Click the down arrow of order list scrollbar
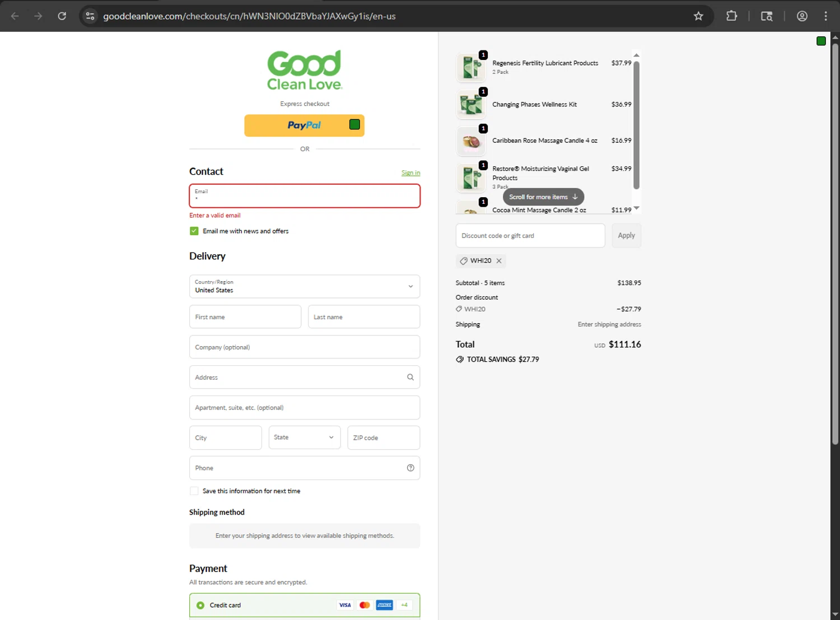Screen dimensions: 840x620 pyautogui.click(x=636, y=208)
